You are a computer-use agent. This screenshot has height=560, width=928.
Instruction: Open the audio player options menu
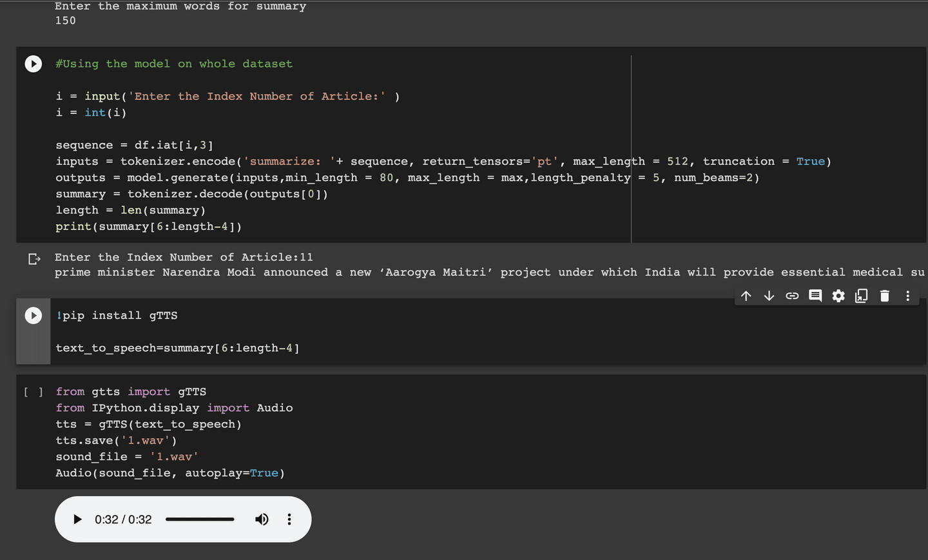coord(289,519)
